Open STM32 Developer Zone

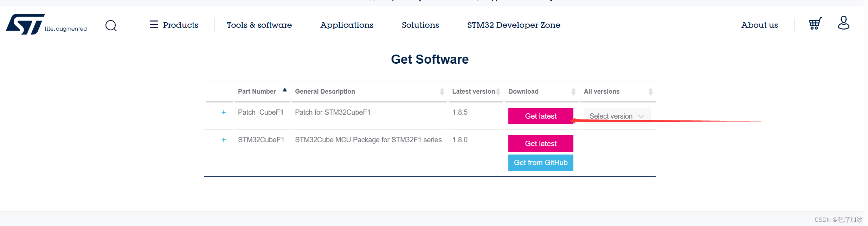[x=514, y=25]
